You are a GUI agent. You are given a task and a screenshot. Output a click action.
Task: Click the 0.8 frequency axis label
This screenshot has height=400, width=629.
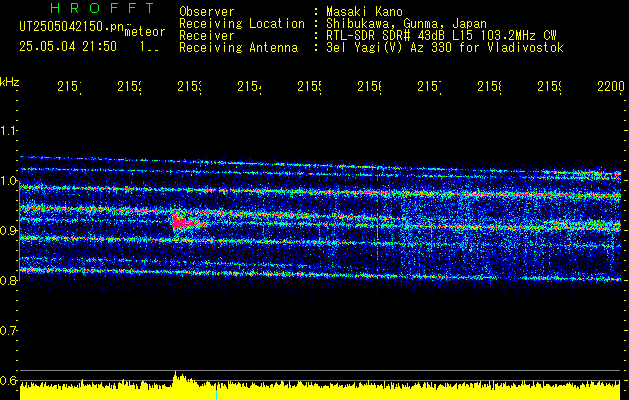pyautogui.click(x=9, y=280)
